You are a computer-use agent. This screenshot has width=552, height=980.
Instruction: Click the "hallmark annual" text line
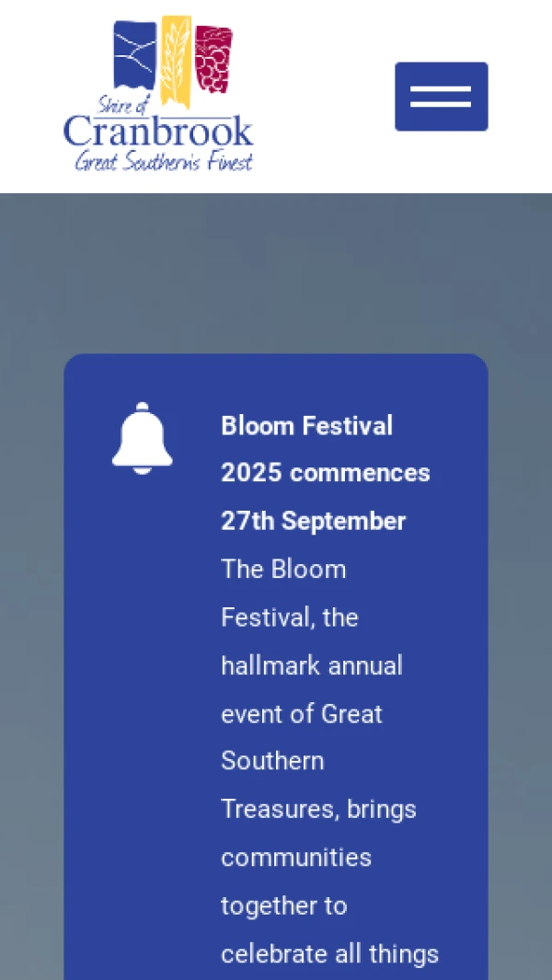[311, 665]
